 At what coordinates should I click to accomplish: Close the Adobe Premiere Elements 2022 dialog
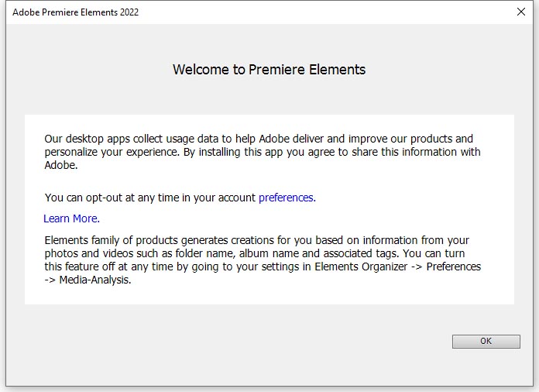click(521, 12)
